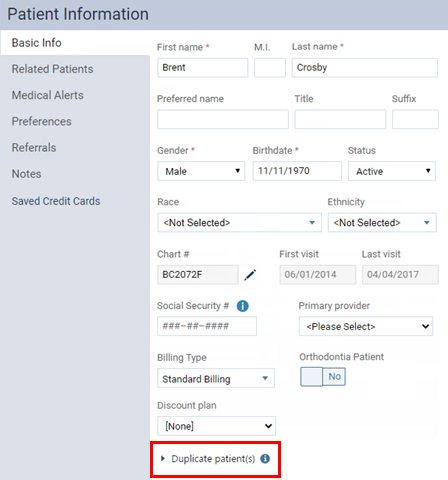Screen dimensions: 448x480
Task: Open the Ethnicity dropdown
Action: click(382, 223)
